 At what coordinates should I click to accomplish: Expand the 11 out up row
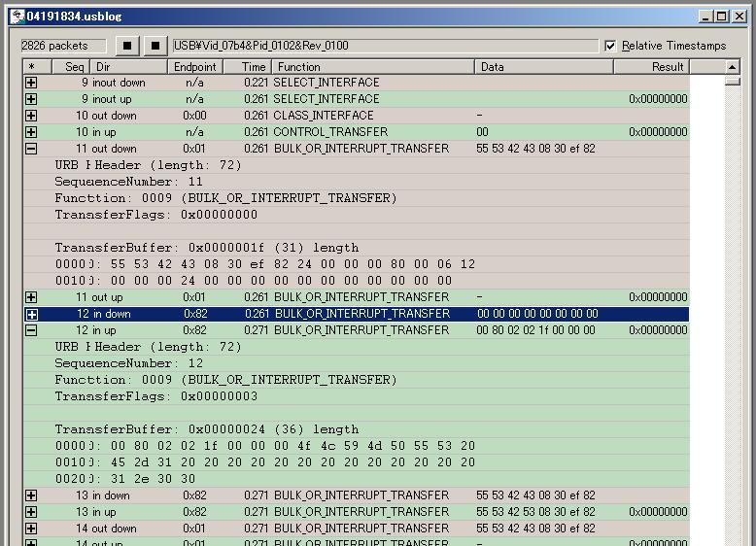click(x=31, y=297)
